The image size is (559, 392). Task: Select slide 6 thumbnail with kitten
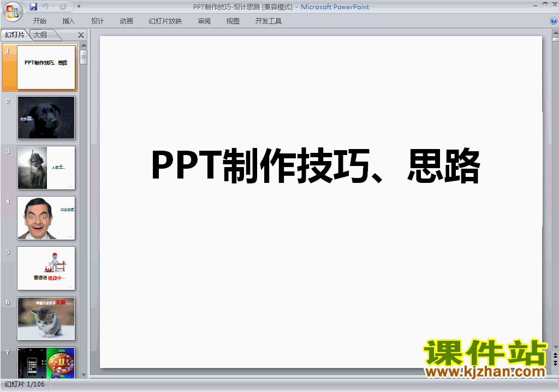point(46,318)
